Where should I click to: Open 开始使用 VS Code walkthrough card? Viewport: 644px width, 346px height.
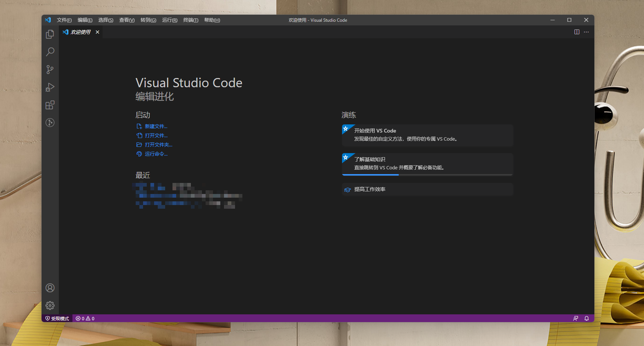click(427, 135)
